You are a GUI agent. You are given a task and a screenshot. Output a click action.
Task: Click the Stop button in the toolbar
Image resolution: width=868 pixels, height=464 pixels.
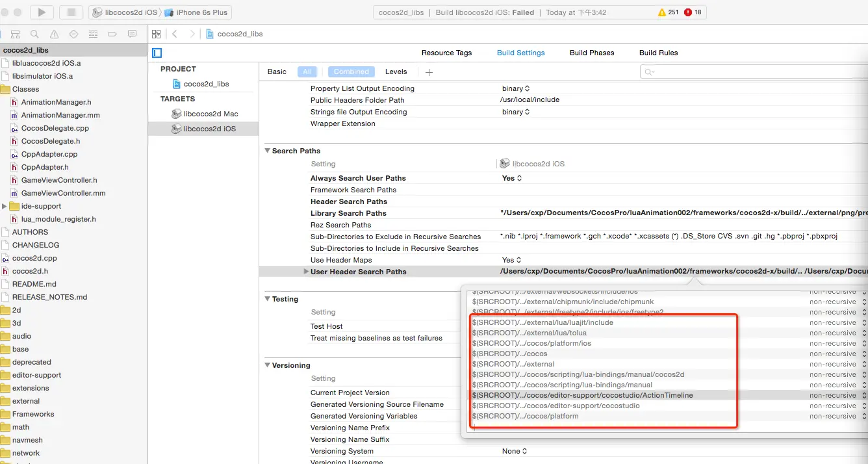tap(71, 12)
